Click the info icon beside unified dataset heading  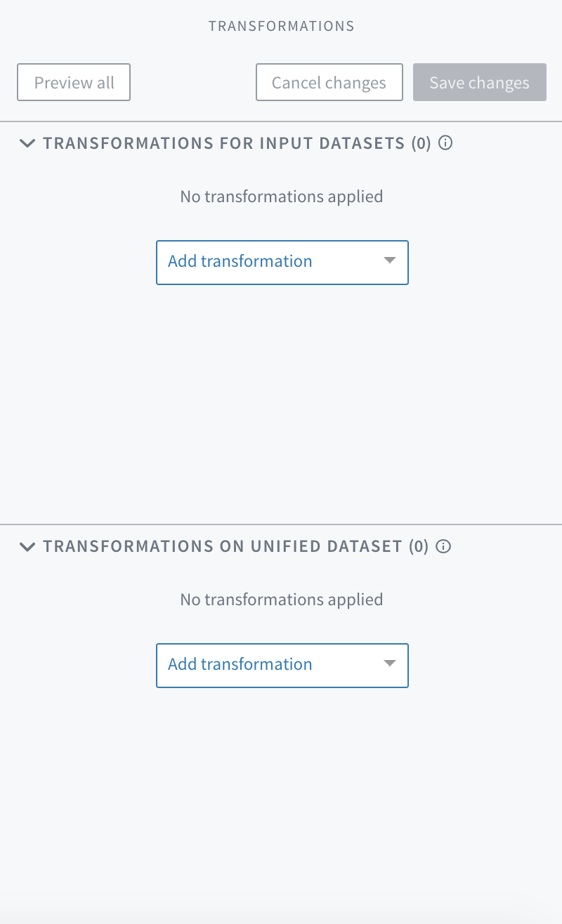coord(443,546)
